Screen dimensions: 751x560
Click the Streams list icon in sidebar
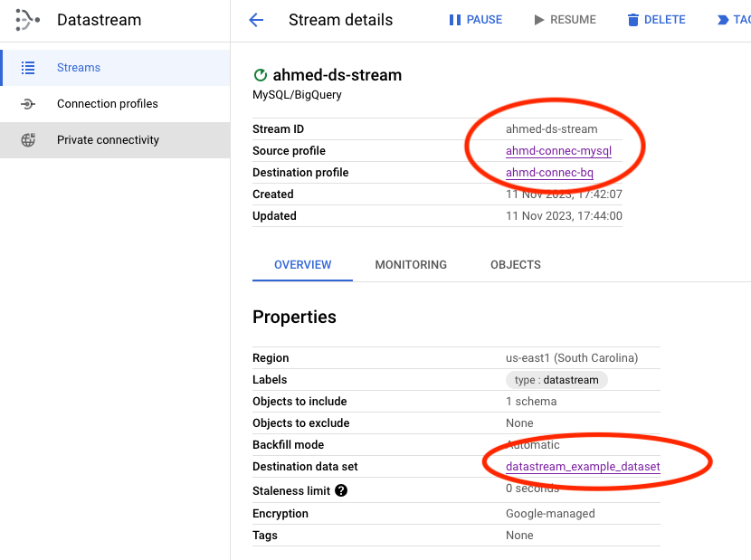point(28,68)
